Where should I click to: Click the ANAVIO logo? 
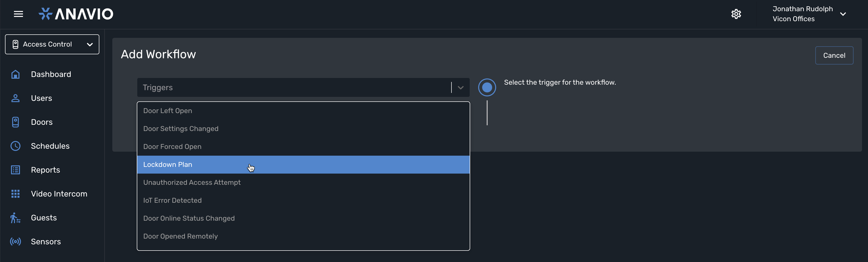[x=76, y=14]
